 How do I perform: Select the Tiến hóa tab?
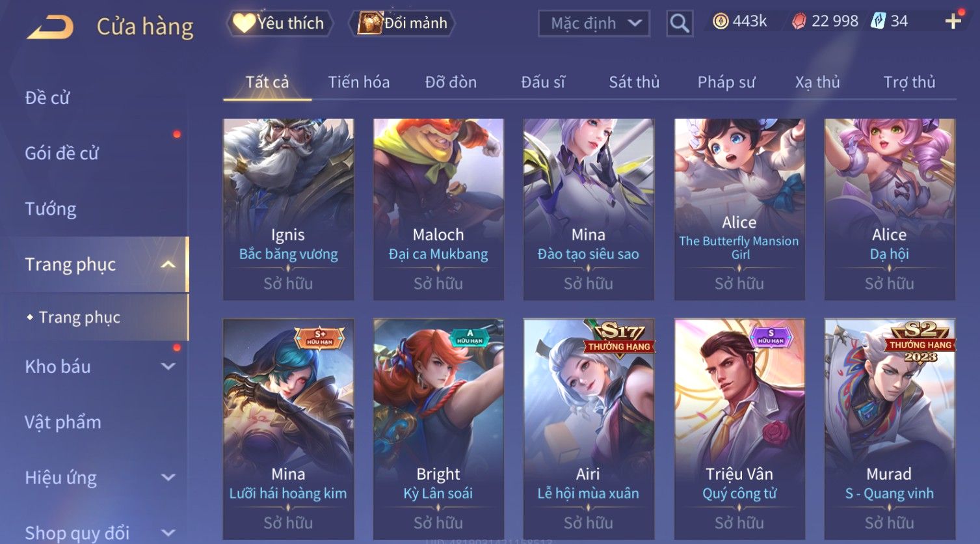click(359, 82)
